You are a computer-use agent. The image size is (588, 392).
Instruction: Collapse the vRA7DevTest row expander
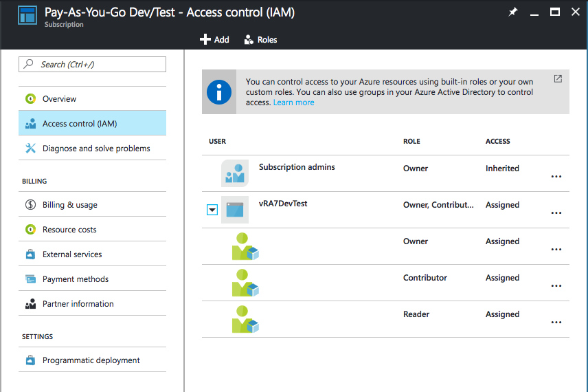pyautogui.click(x=212, y=210)
